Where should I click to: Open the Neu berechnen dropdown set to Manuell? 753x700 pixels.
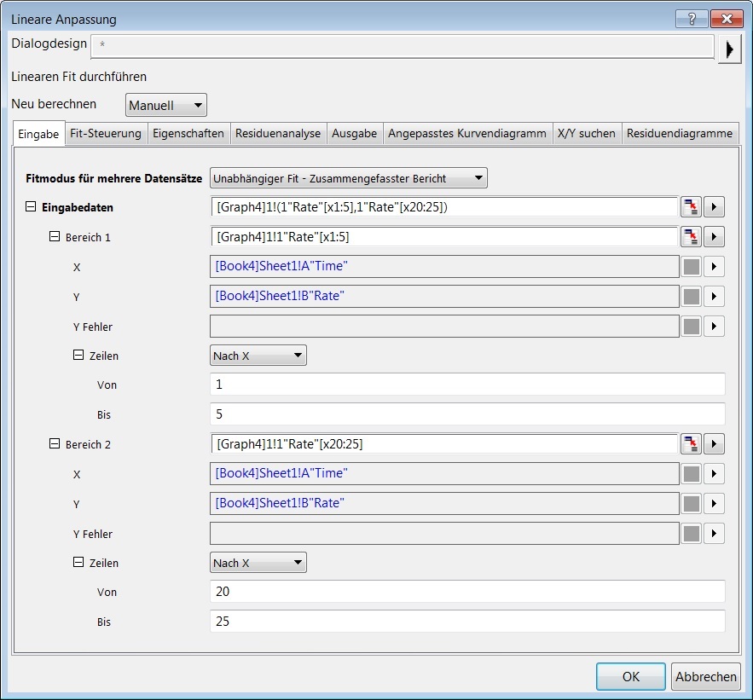click(166, 105)
